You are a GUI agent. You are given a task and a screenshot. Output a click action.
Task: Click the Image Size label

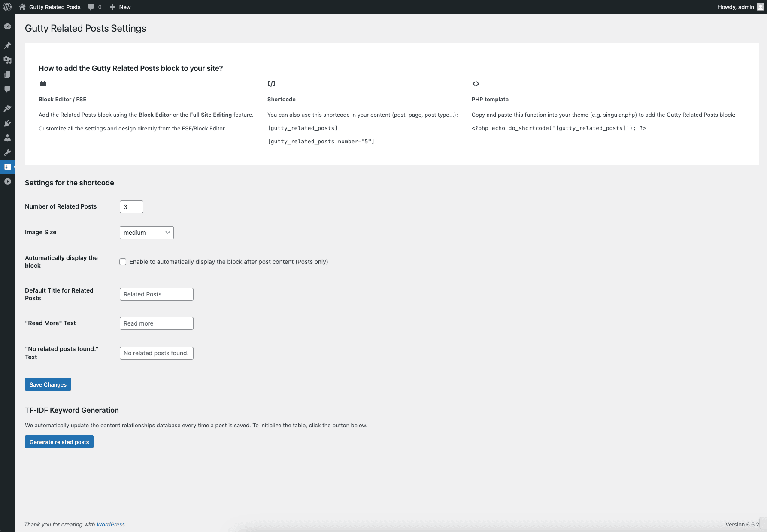pyautogui.click(x=41, y=232)
